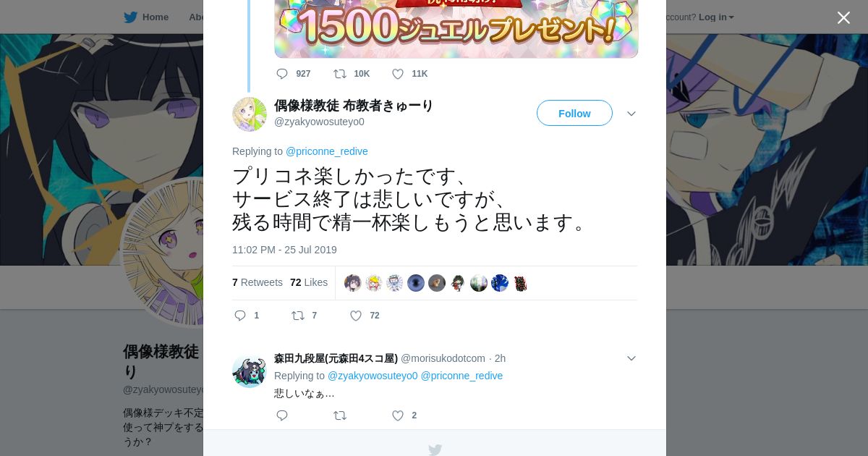Open the tweet author's profile avatar
Viewport: 868px width, 456px height.
(x=250, y=114)
